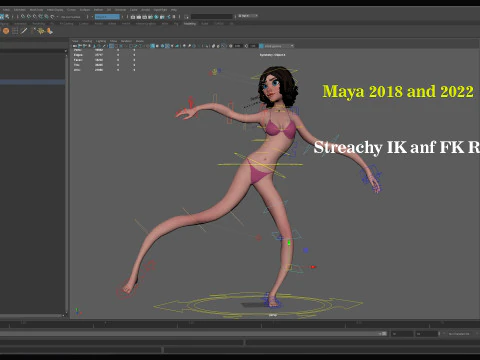The image size is (480, 360).
Task: Click the dark input field in the status line
Action: pos(212,16)
